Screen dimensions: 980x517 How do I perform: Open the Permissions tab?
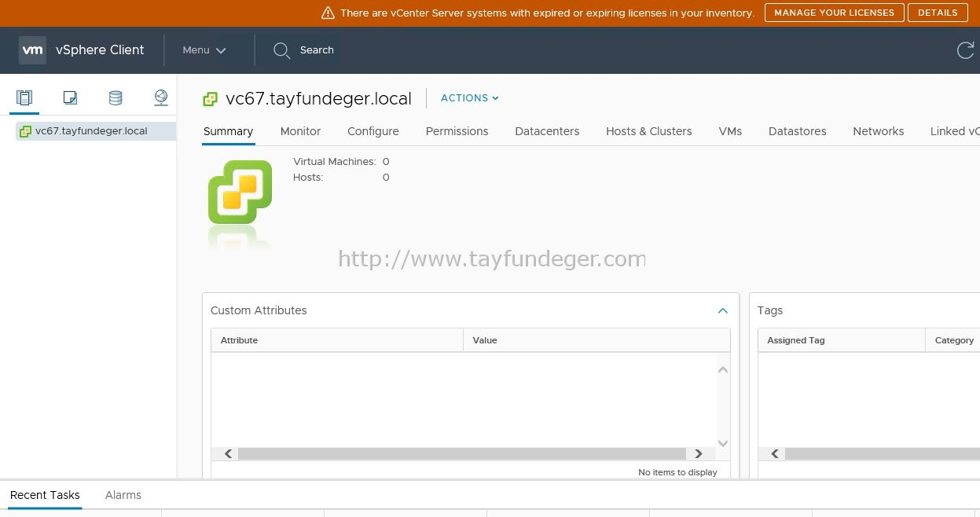457,131
